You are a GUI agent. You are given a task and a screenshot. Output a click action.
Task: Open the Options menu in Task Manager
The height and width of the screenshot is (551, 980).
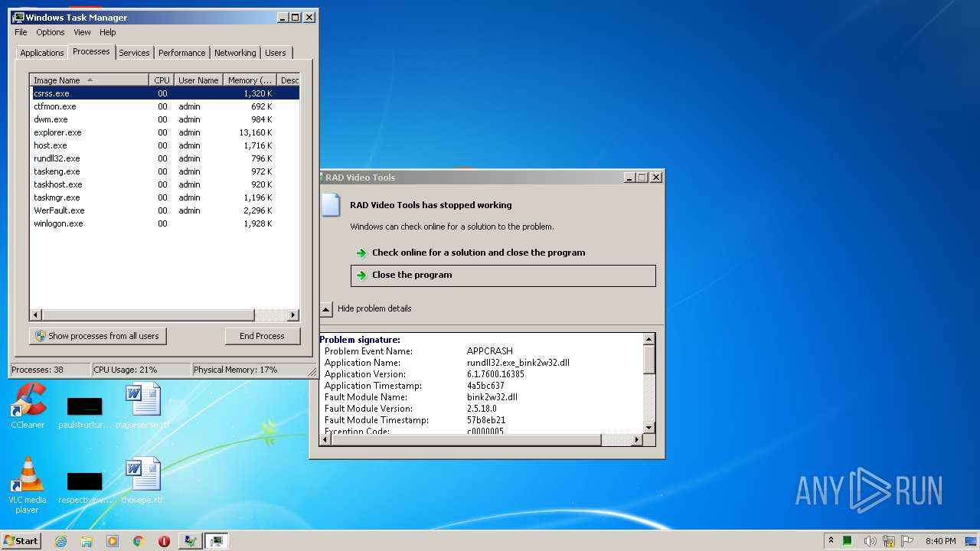51,32
